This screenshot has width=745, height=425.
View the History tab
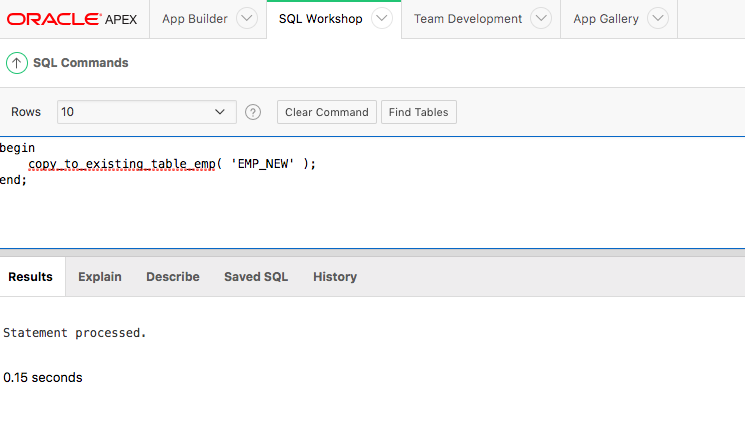click(335, 277)
